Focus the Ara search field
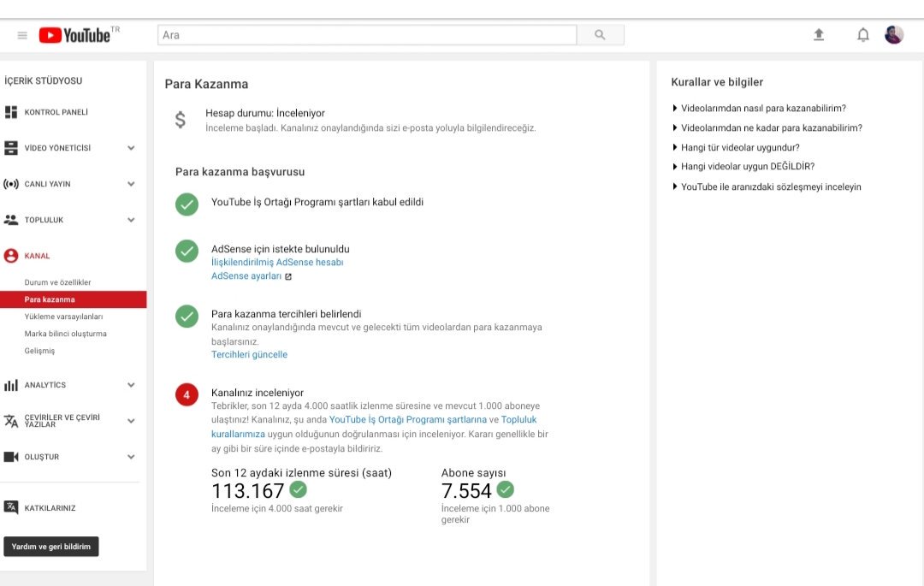 tap(367, 35)
